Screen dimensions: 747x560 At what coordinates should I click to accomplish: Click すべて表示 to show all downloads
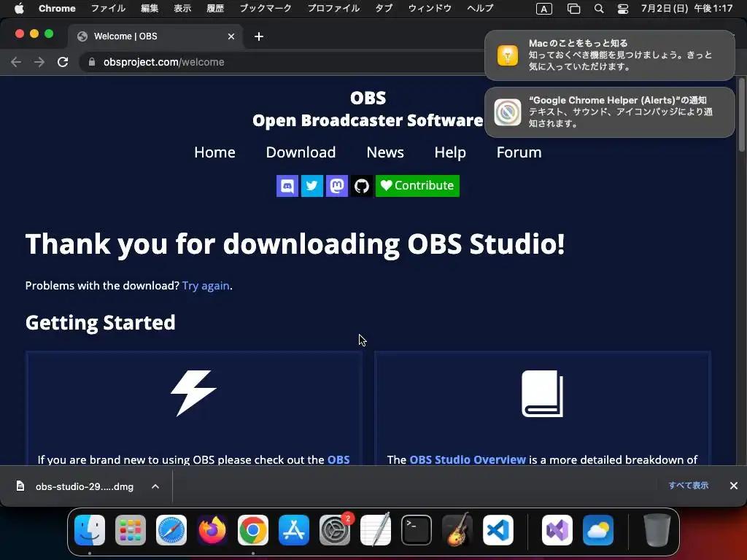click(688, 485)
